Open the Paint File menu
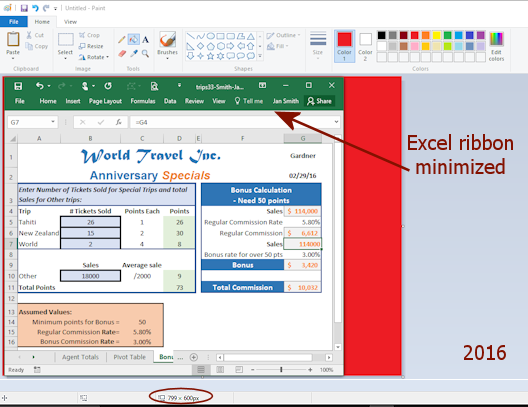Viewport: 528px width, 407px height. (x=13, y=22)
